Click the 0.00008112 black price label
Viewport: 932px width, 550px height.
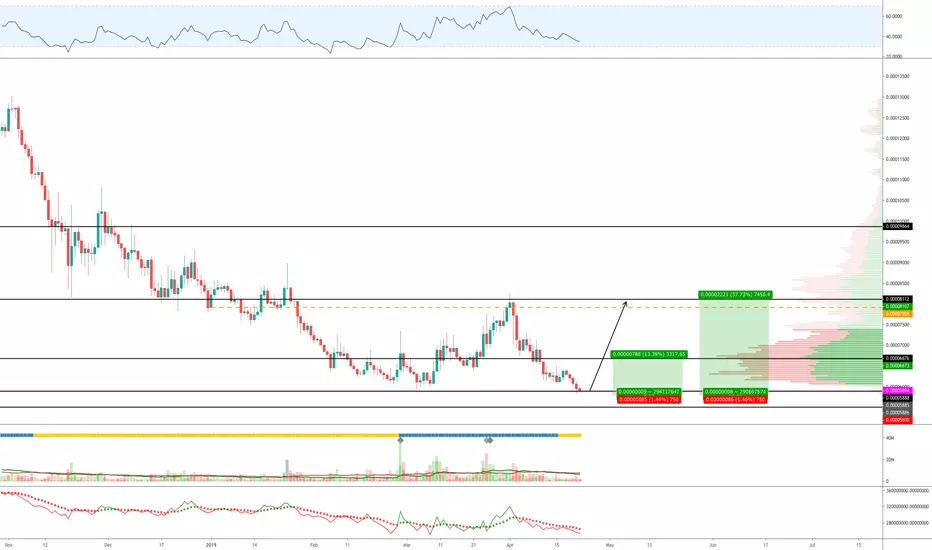tap(898, 299)
